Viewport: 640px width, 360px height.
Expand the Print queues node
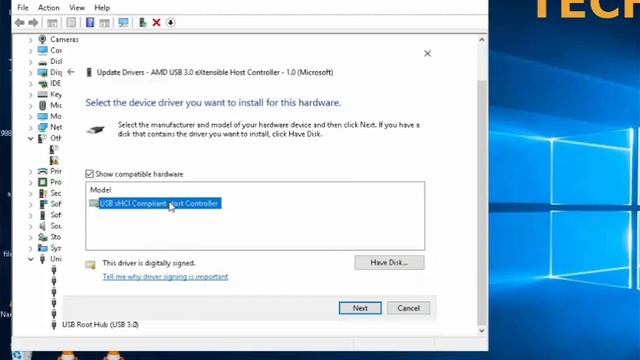pos(31,171)
